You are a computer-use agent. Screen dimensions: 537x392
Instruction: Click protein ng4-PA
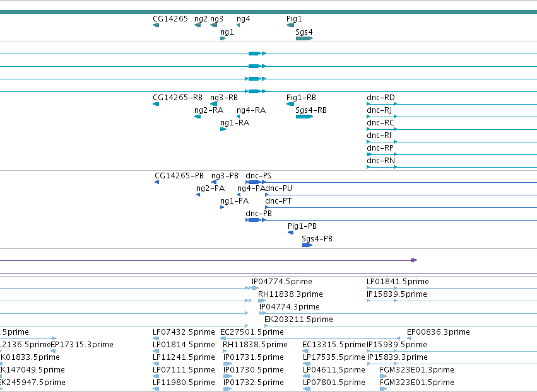pyautogui.click(x=251, y=188)
